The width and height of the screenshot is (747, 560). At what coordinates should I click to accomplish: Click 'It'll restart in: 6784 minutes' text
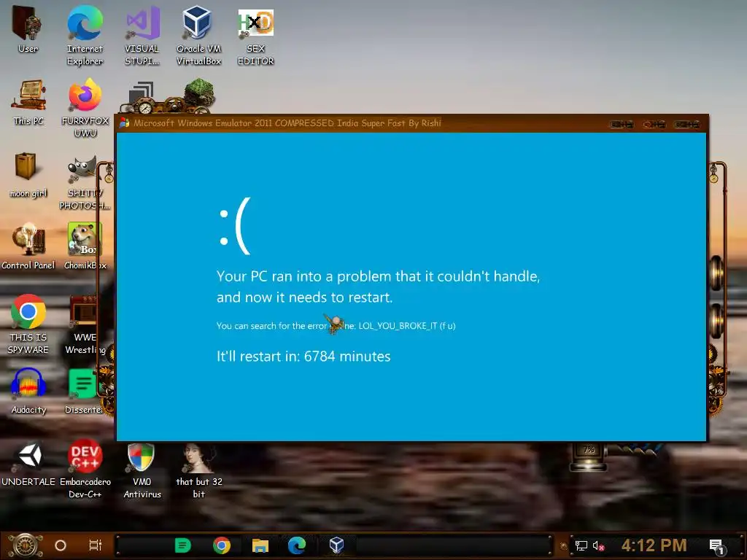[303, 356]
